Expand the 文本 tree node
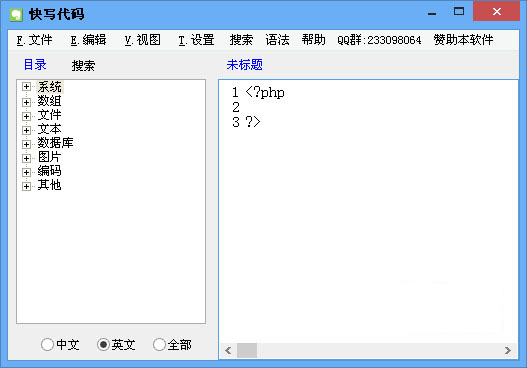 click(26, 130)
